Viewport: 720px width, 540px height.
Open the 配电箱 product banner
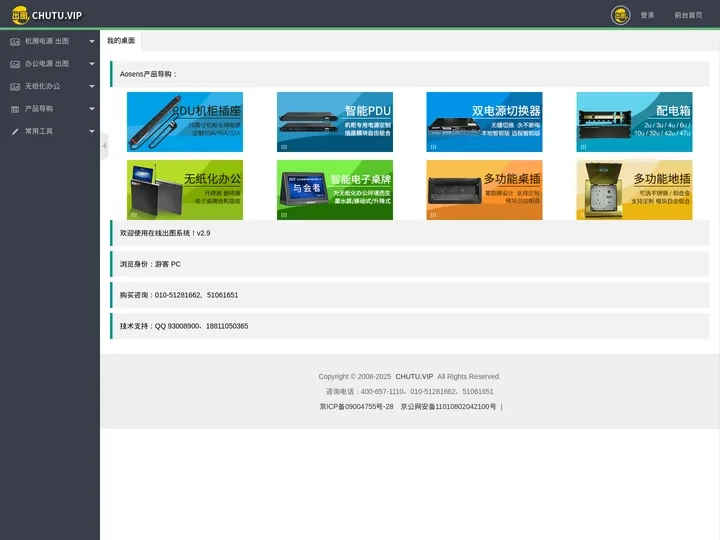[634, 122]
